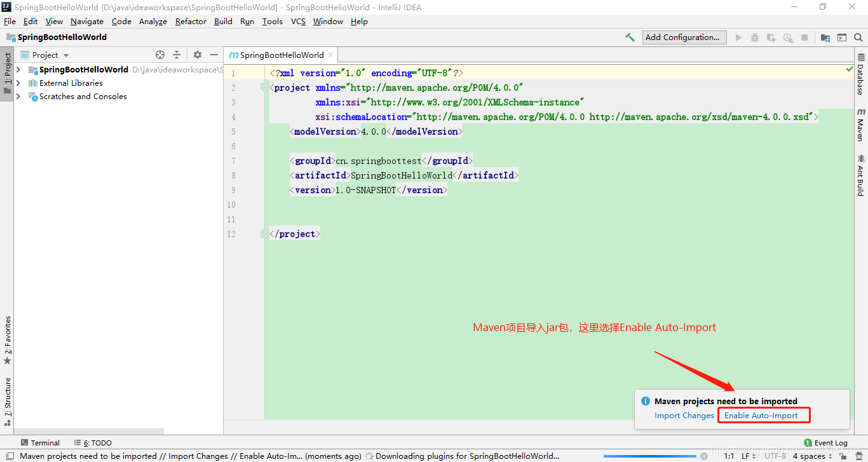The height and width of the screenshot is (462, 868).
Task: Open the Favorites tool window on left strip
Action: pyautogui.click(x=8, y=341)
